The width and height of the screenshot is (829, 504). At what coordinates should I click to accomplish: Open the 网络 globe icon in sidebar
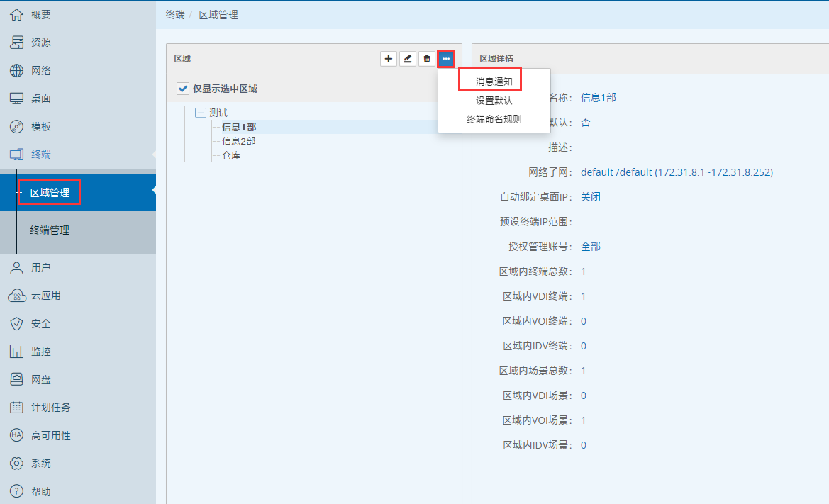click(x=17, y=71)
